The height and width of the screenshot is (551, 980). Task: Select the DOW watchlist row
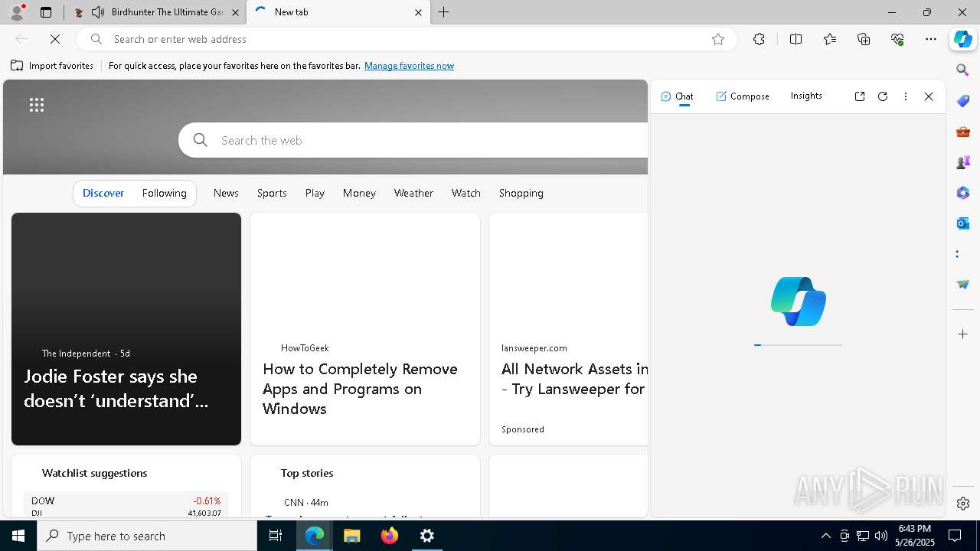tap(126, 506)
